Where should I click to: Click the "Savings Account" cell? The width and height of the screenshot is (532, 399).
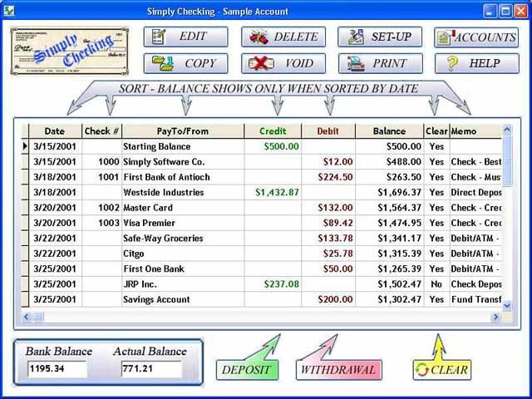tap(183, 299)
